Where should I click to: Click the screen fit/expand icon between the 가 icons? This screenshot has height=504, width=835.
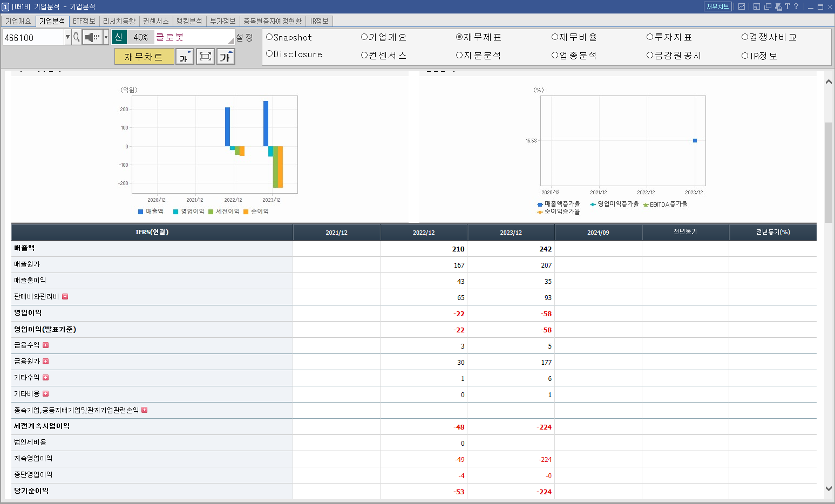pyautogui.click(x=205, y=56)
